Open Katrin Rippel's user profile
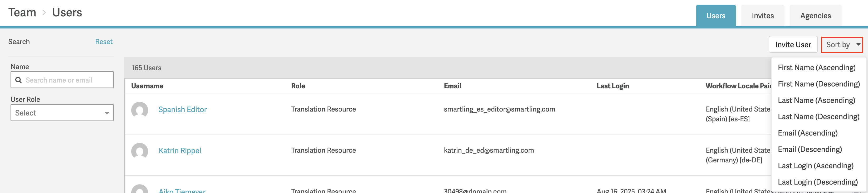The width and height of the screenshot is (868, 193). [180, 151]
